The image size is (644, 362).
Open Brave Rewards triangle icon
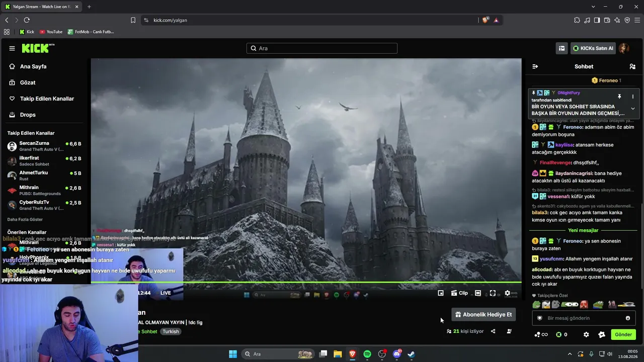(496, 20)
